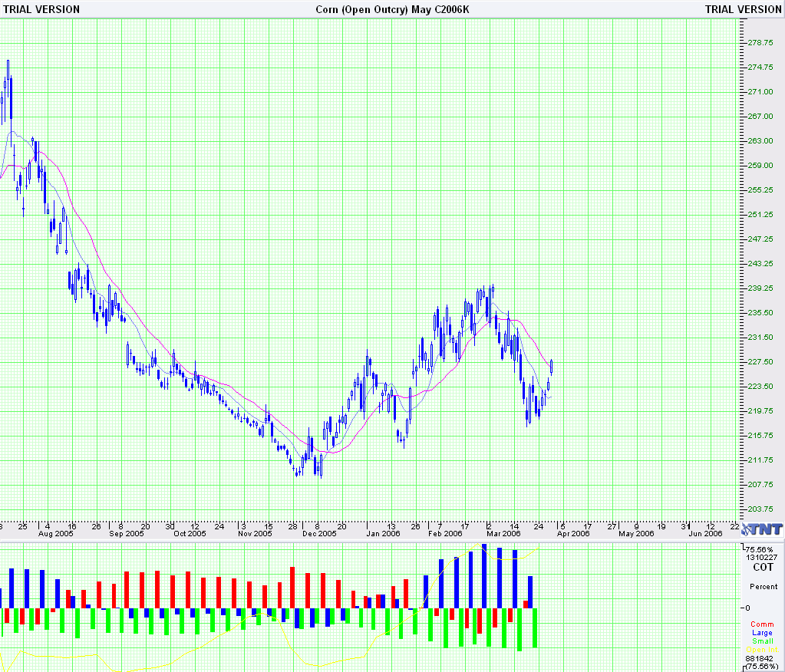785x672 pixels.
Task: Select the 255.25 price label
Action: tap(760, 189)
